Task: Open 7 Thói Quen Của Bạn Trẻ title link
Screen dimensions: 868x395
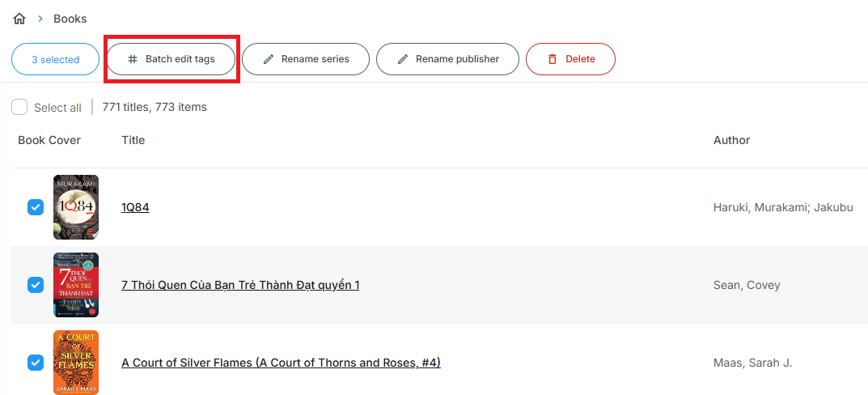Action: (x=240, y=285)
